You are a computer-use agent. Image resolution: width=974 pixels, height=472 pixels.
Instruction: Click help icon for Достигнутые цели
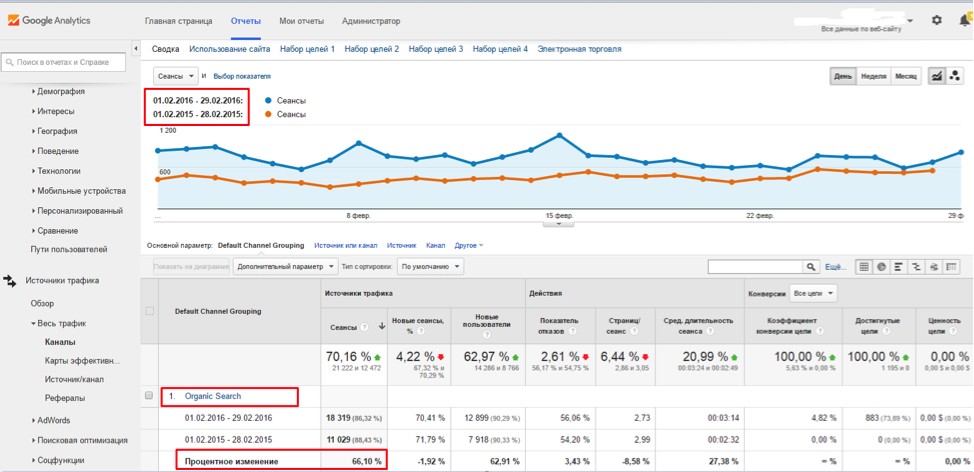point(888,331)
